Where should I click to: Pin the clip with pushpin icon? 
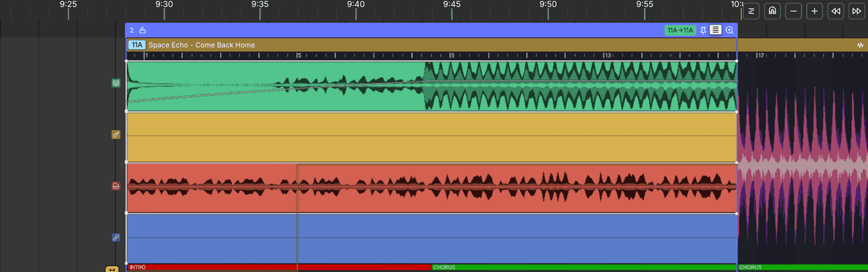click(703, 30)
